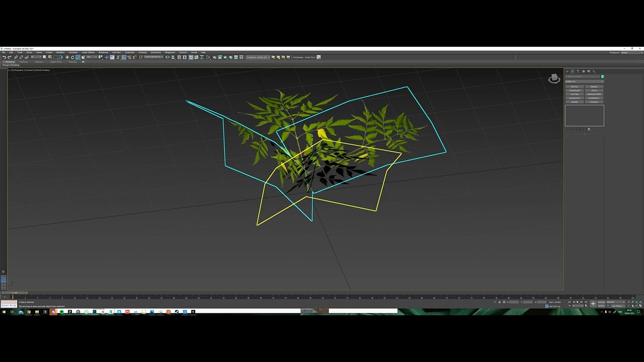Open the Motion command panel tab

pos(584,71)
